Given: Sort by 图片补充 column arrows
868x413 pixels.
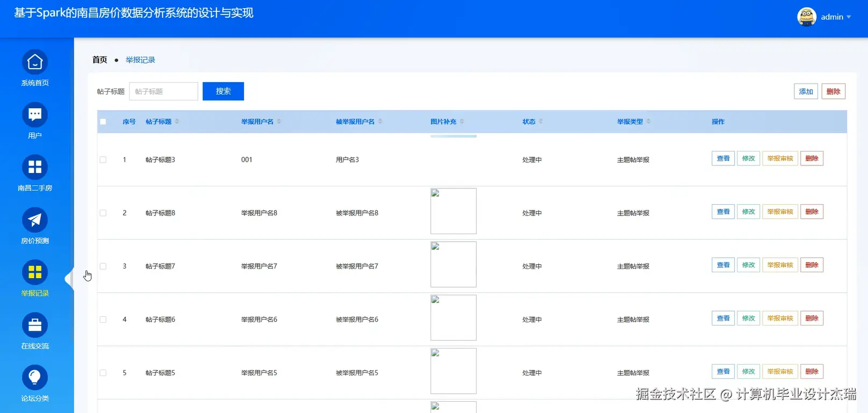Looking at the screenshot, I should (x=462, y=122).
